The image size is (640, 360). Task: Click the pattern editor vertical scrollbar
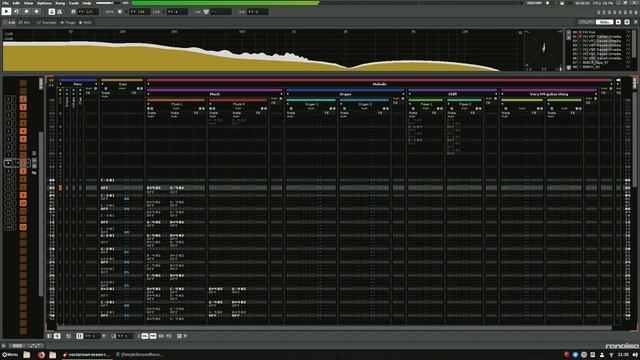(635, 139)
